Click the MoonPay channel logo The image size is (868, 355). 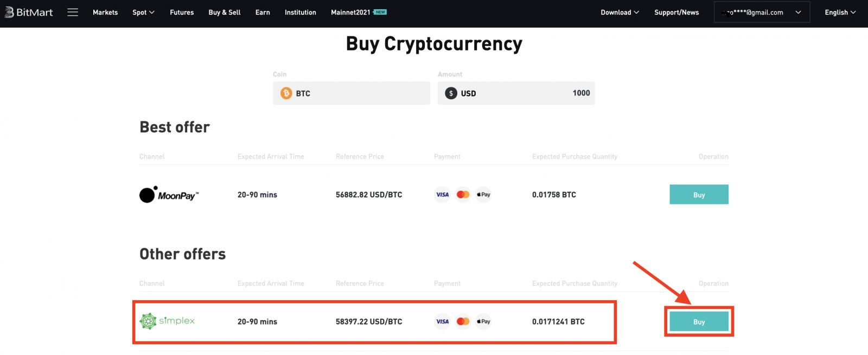point(168,195)
